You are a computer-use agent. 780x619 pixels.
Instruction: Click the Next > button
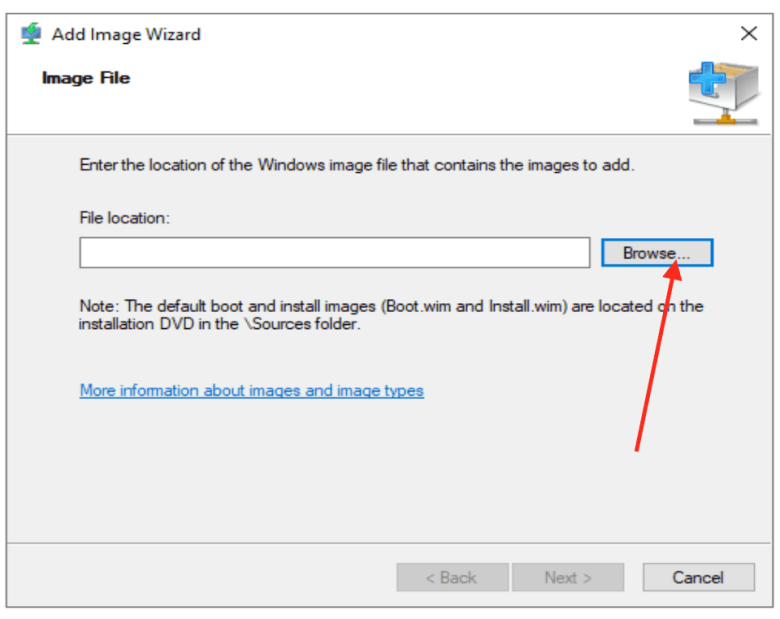[568, 577]
